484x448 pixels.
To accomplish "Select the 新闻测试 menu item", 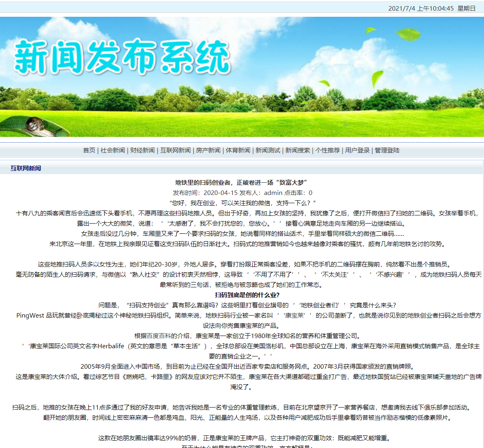I will pyautogui.click(x=268, y=150).
